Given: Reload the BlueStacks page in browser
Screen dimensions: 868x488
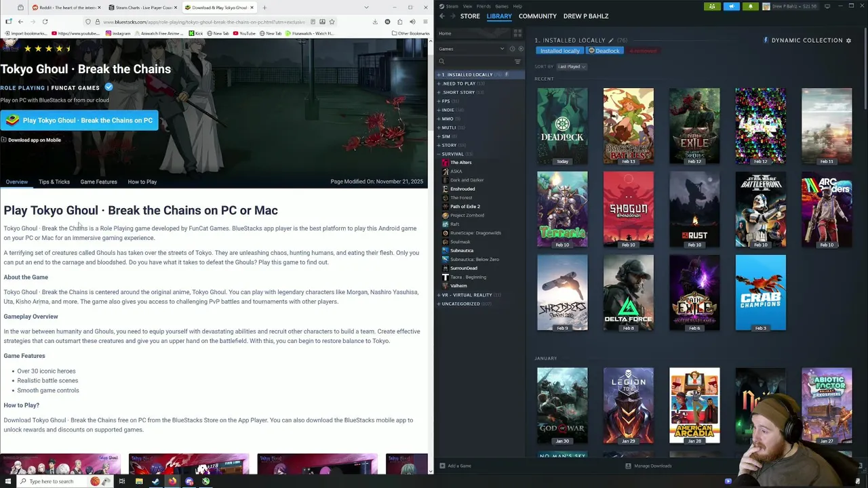Looking at the screenshot, I should tap(45, 22).
